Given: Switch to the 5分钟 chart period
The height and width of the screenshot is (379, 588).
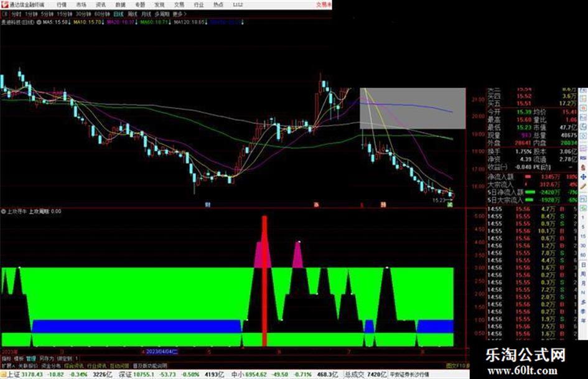Looking at the screenshot, I should (x=47, y=14).
